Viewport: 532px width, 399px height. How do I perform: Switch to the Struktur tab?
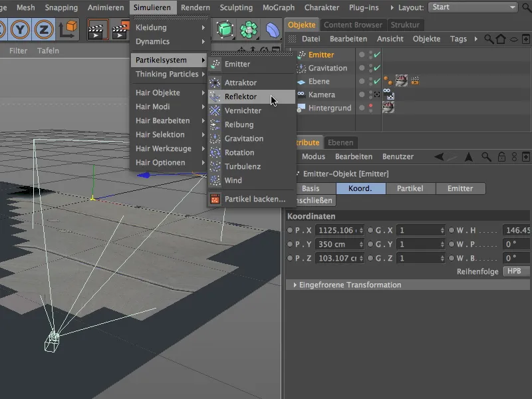(x=405, y=25)
